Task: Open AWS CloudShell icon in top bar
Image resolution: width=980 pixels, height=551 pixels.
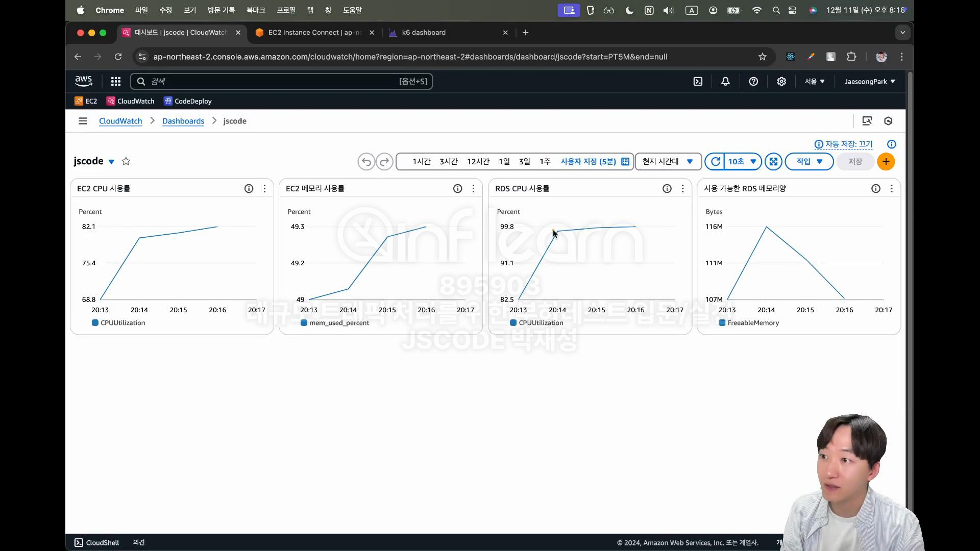Action: coord(698,82)
